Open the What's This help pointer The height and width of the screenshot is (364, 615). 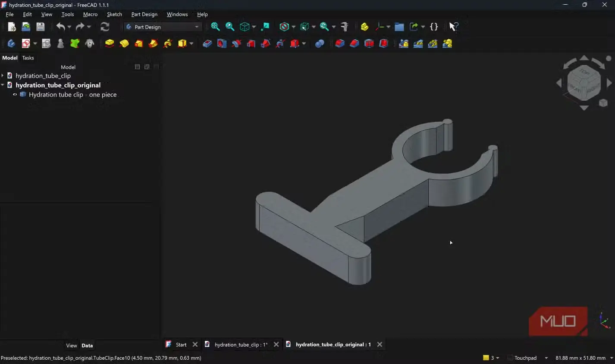coord(453,27)
